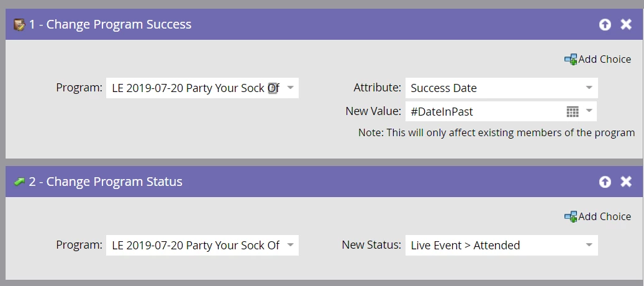
Task: Open calendar picker for New Value
Action: coord(573,112)
